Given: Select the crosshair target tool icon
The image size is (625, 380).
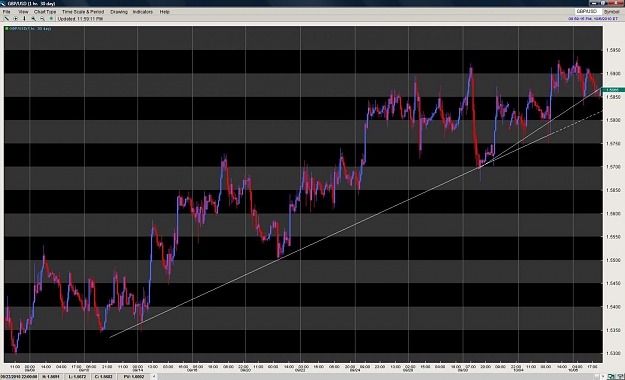Looking at the screenshot, I should (x=16, y=19).
